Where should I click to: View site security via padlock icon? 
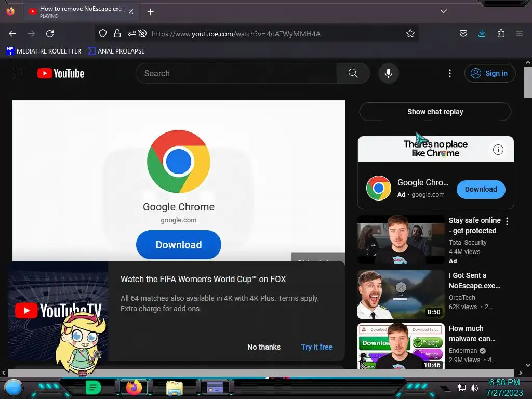tap(117, 33)
